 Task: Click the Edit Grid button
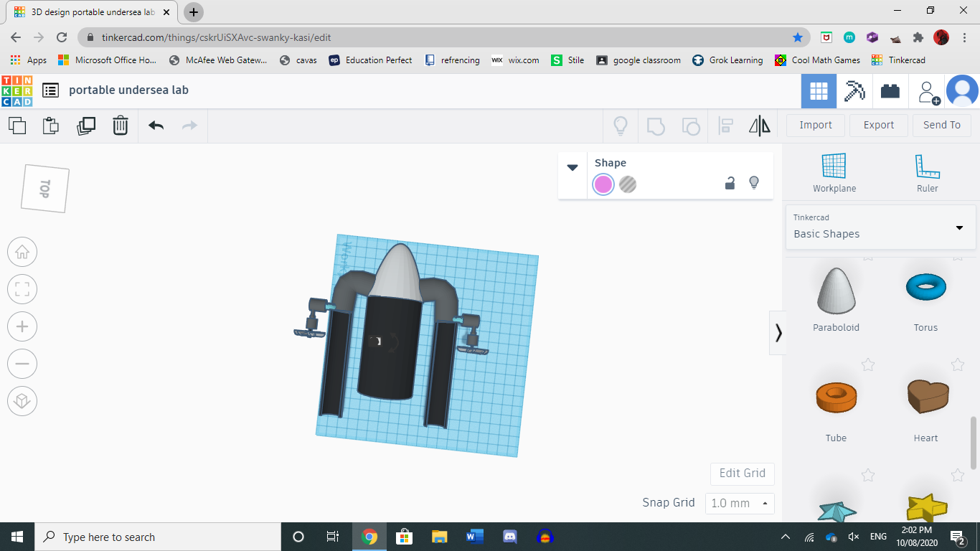[743, 474]
